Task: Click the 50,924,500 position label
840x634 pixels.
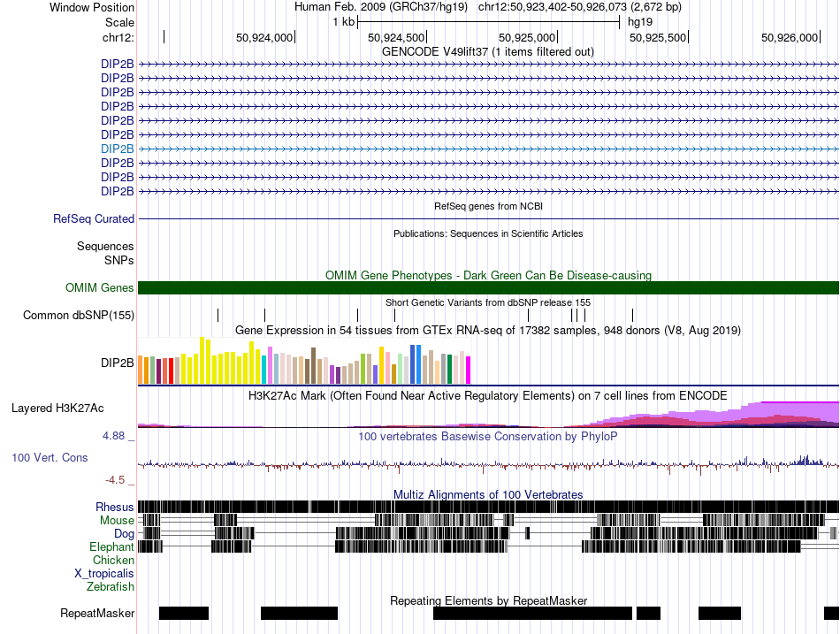Action: (x=396, y=37)
